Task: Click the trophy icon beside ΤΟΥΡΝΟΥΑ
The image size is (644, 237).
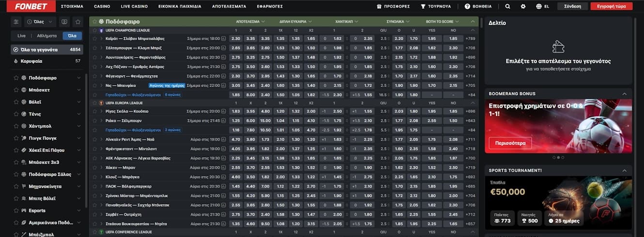Action: point(423,7)
